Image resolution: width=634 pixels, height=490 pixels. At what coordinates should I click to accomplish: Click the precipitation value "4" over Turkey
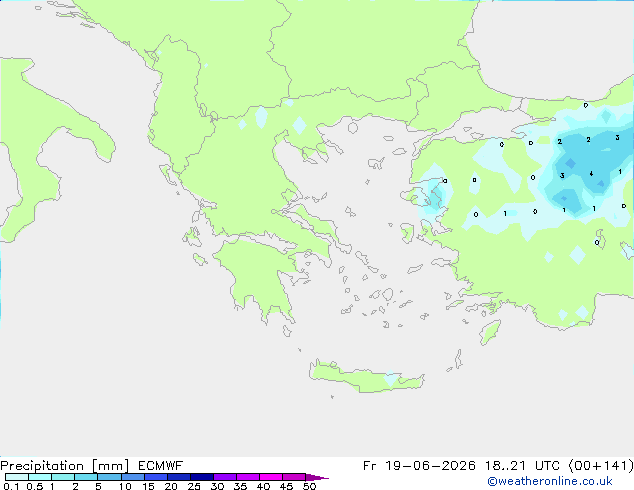tap(591, 174)
